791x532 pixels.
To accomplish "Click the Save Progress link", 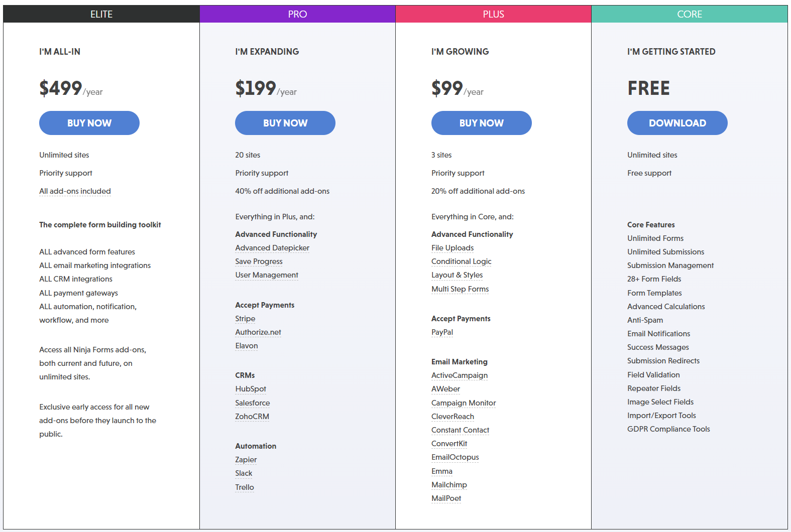I will [x=258, y=261].
